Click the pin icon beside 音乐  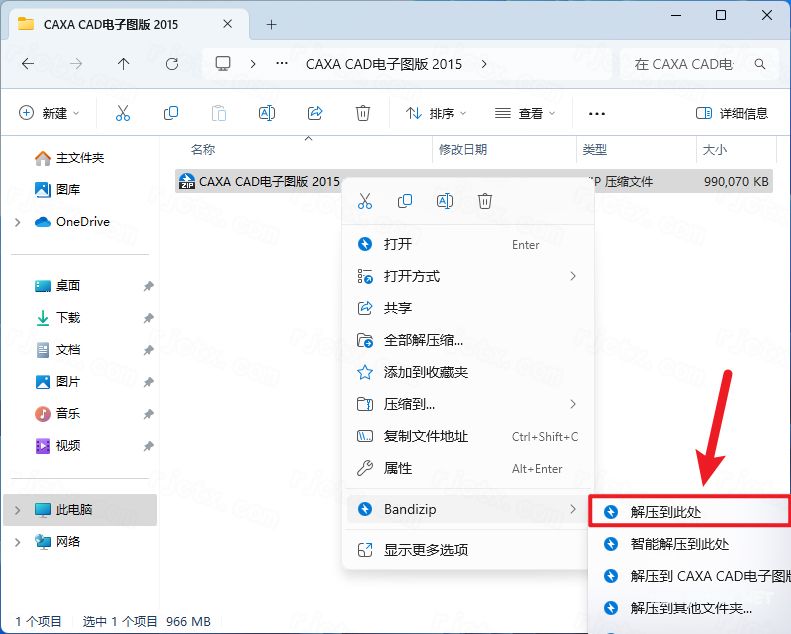[x=148, y=414]
